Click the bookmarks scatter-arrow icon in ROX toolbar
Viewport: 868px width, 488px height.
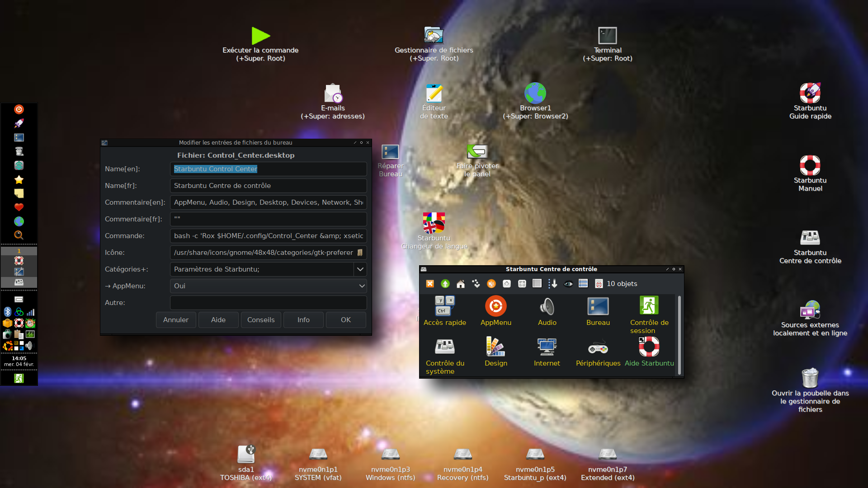pos(476,284)
